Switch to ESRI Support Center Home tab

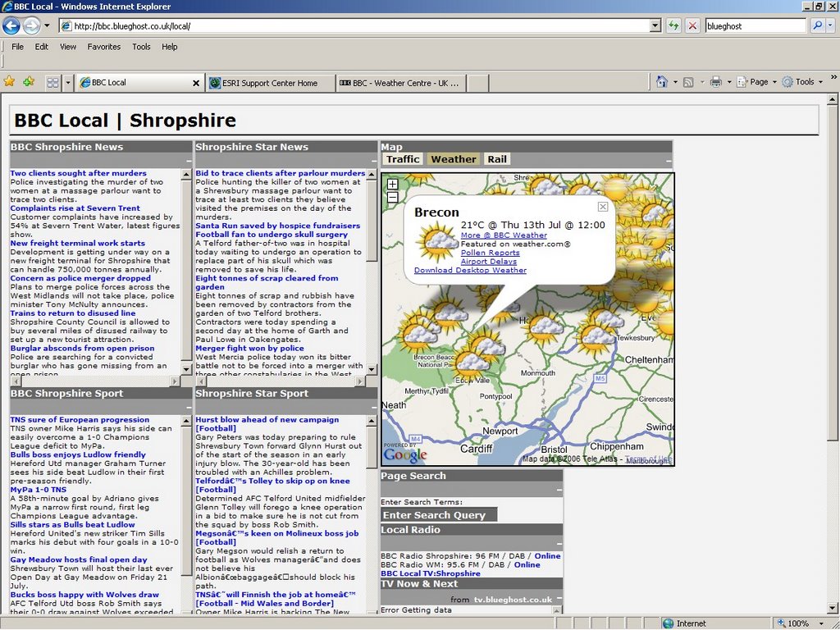click(270, 83)
